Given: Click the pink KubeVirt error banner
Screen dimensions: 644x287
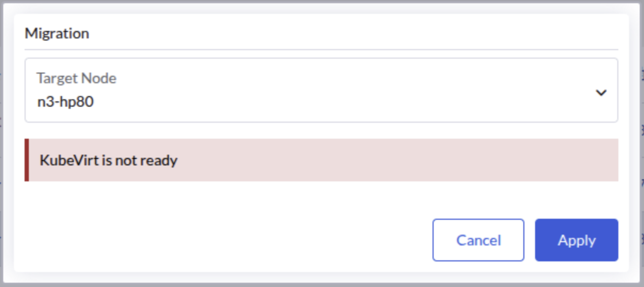Looking at the screenshot, I should click(374, 160).
